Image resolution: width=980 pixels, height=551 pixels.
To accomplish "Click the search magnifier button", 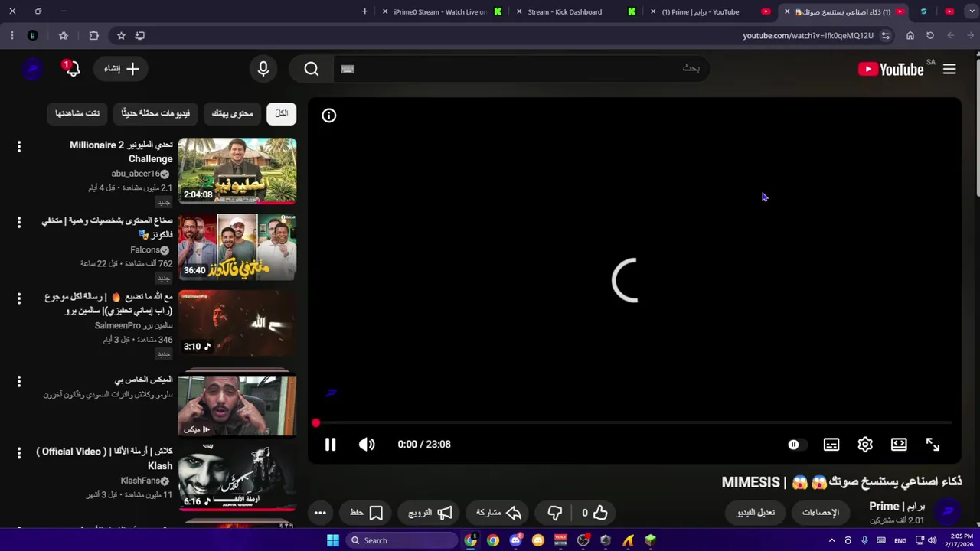I will [x=312, y=69].
